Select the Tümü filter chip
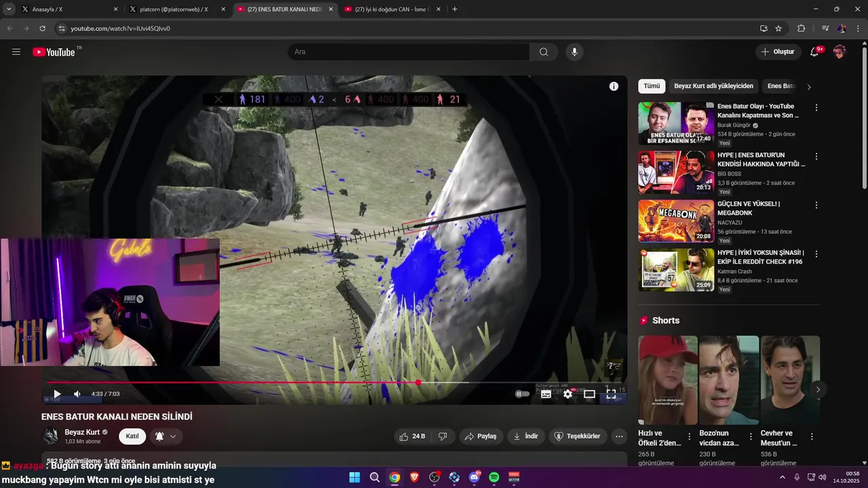 click(652, 86)
